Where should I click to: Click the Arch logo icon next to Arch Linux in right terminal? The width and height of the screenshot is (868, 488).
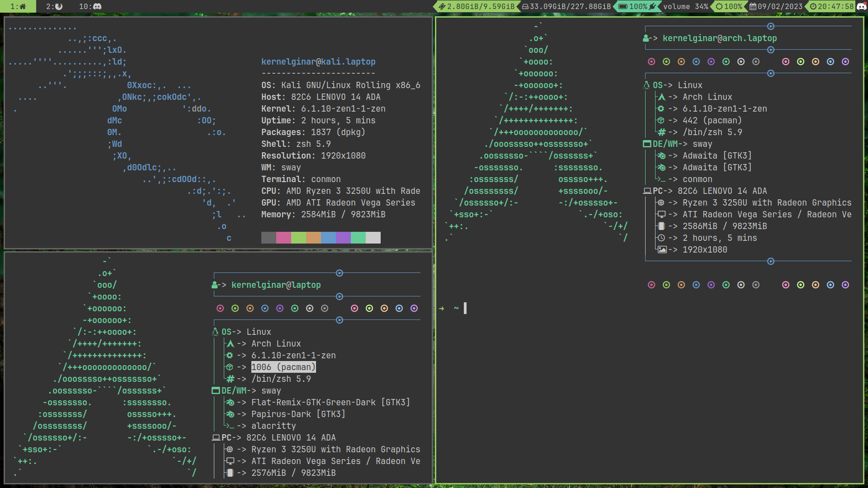pos(661,97)
